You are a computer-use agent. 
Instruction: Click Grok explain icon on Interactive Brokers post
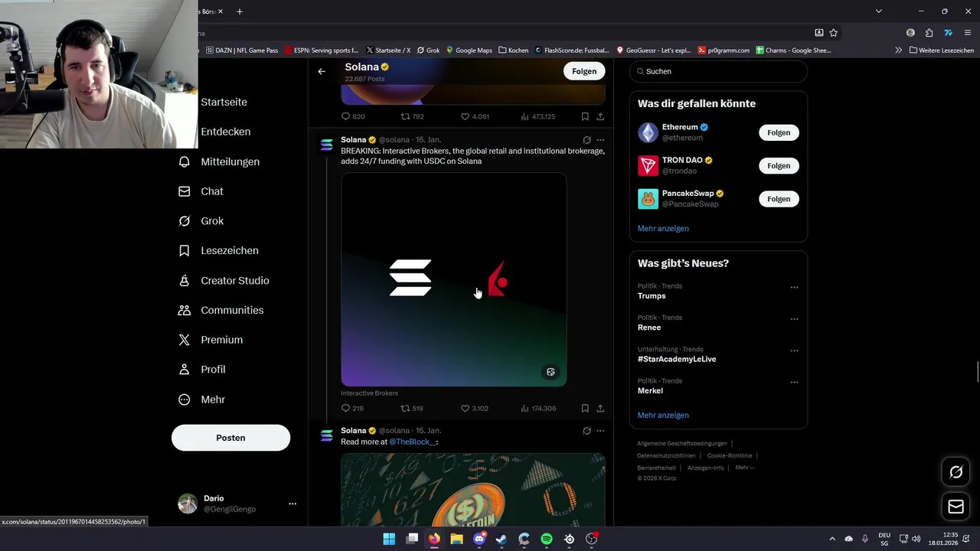[586, 140]
